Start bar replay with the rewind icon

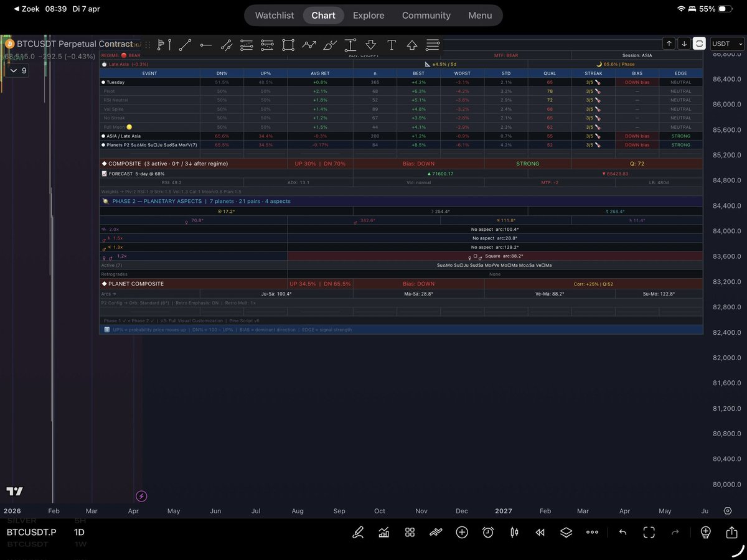tap(540, 533)
